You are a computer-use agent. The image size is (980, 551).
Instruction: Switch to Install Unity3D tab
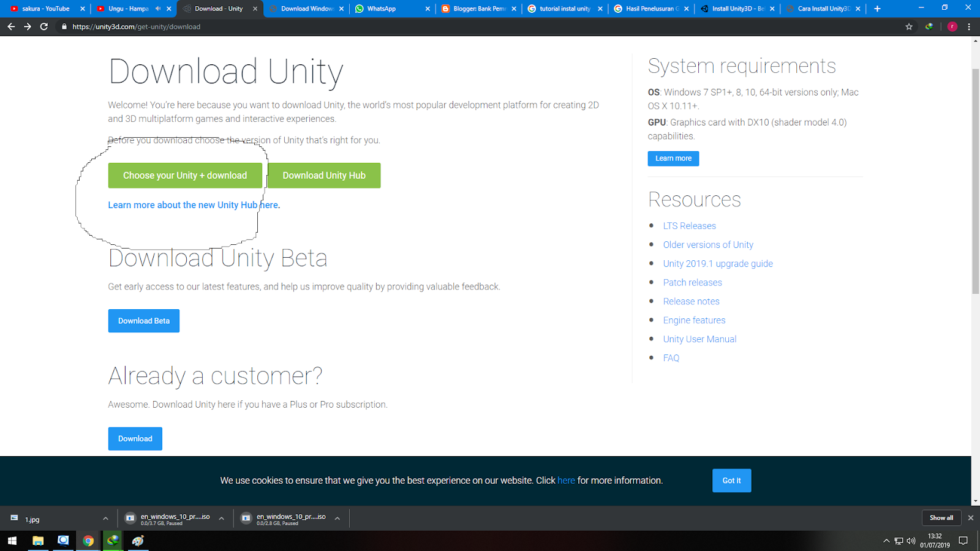(x=737, y=9)
